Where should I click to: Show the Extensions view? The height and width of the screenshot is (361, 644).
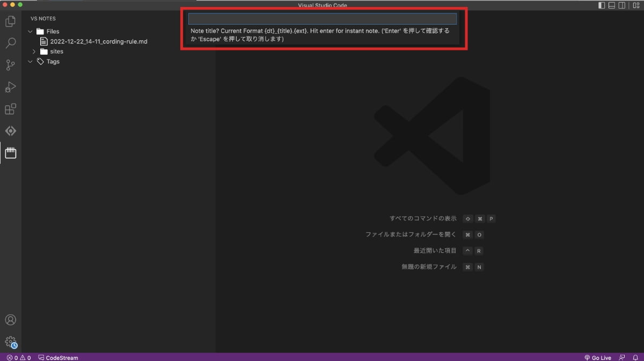pos(10,109)
